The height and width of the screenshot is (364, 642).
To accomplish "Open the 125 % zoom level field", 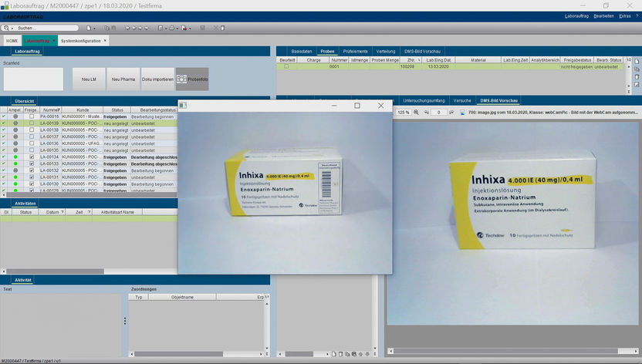I will (404, 112).
